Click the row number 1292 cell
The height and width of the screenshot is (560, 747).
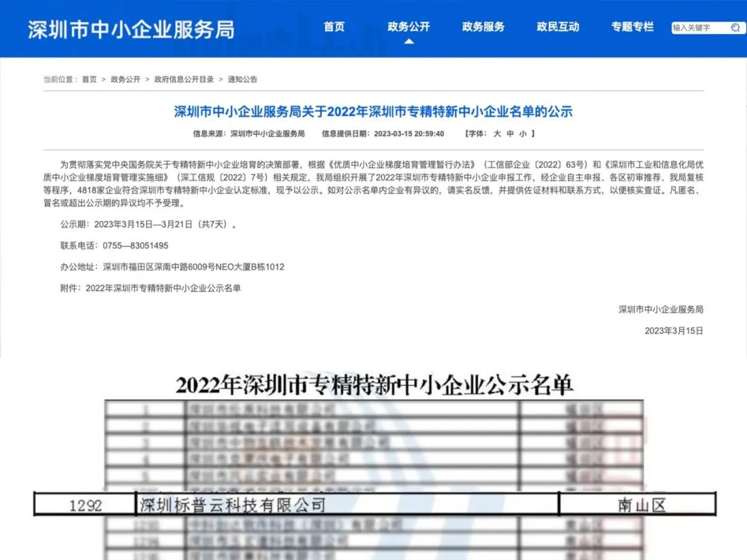86,505
